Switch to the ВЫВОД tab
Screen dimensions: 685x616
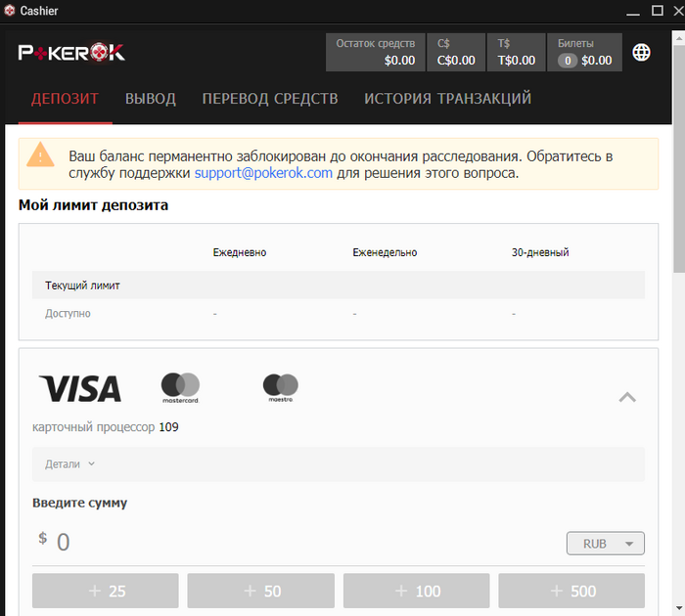151,99
